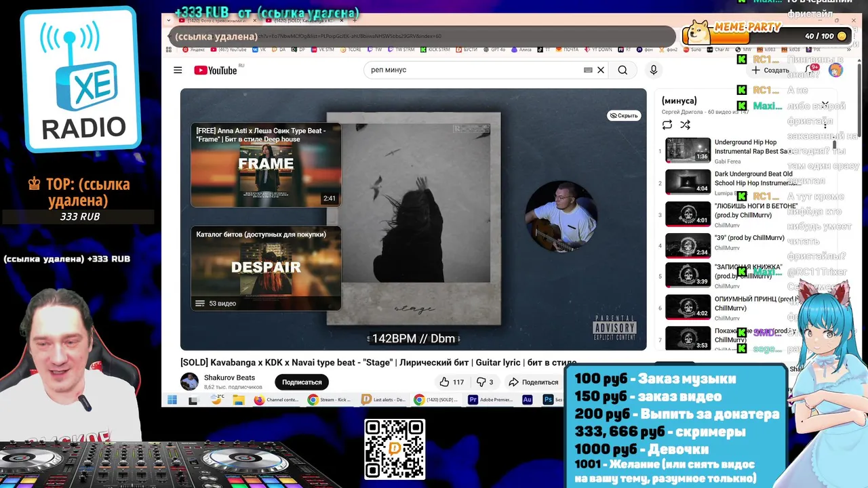Image resolution: width=868 pixels, height=488 pixels.
Task: Go to the YouTube home logo
Action: 216,70
